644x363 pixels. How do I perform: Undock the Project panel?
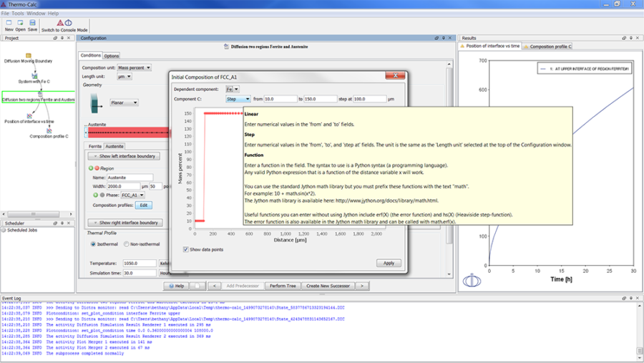(x=55, y=38)
